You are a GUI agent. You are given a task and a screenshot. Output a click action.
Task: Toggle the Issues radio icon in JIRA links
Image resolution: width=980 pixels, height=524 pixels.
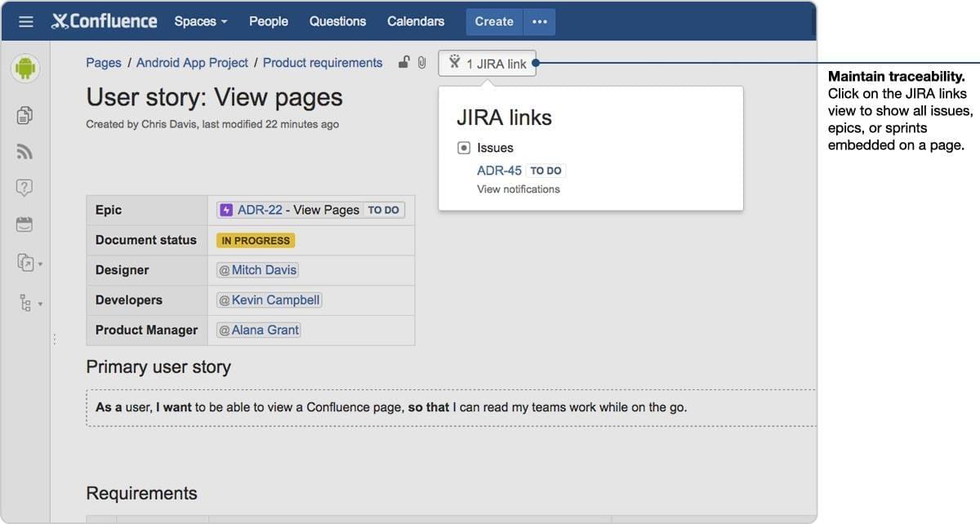464,148
